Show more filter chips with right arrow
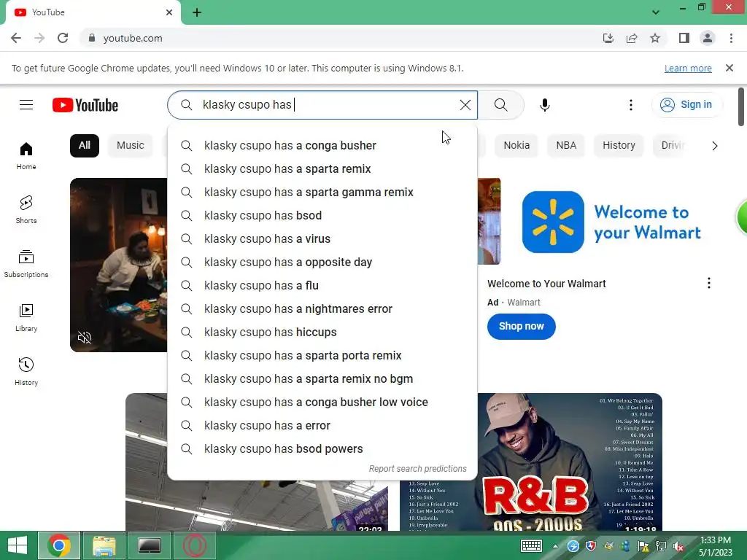747x560 pixels. click(x=715, y=146)
